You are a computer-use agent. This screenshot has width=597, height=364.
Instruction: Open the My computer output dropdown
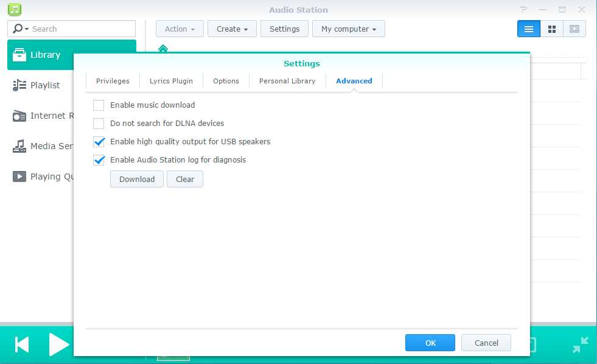pos(348,29)
